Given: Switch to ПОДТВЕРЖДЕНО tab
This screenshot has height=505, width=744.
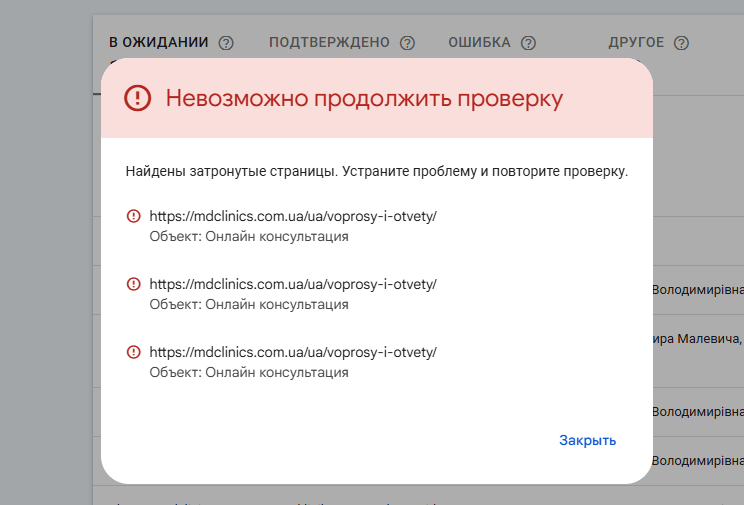Looking at the screenshot, I should pos(329,42).
